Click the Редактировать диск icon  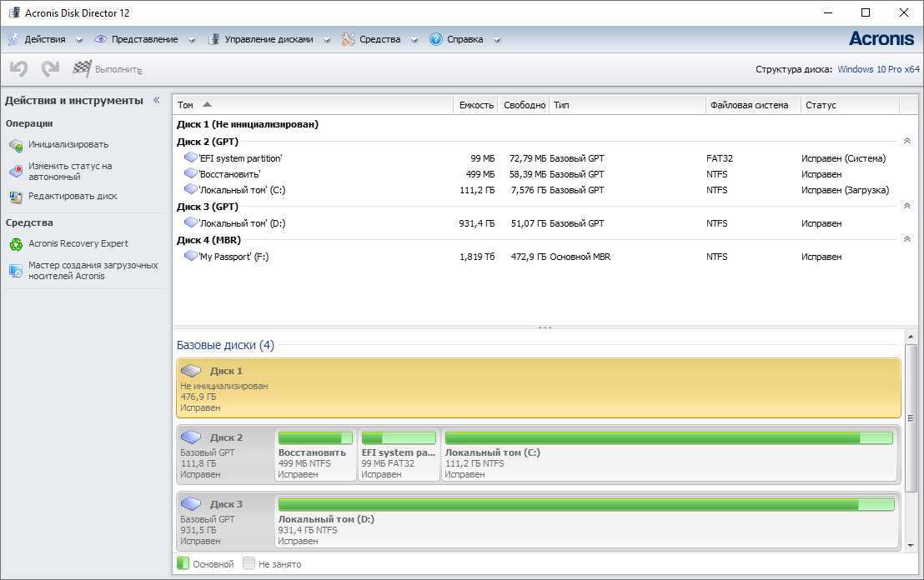tap(16, 197)
